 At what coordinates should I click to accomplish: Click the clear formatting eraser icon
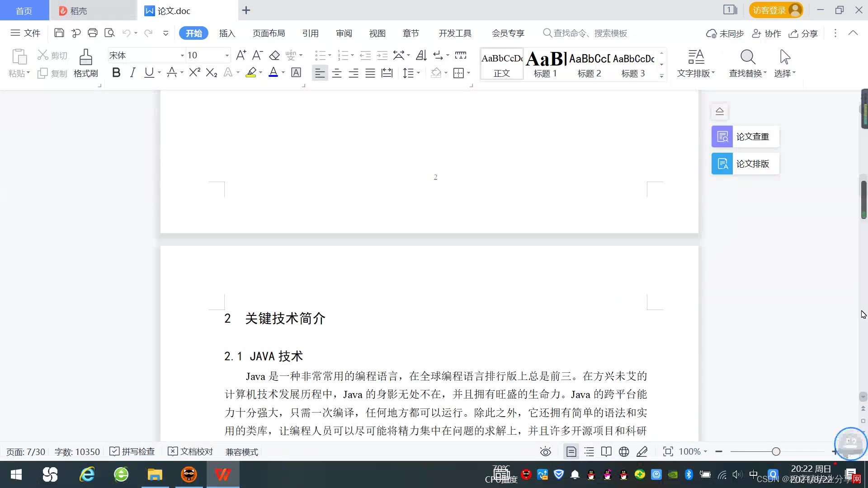tap(274, 56)
